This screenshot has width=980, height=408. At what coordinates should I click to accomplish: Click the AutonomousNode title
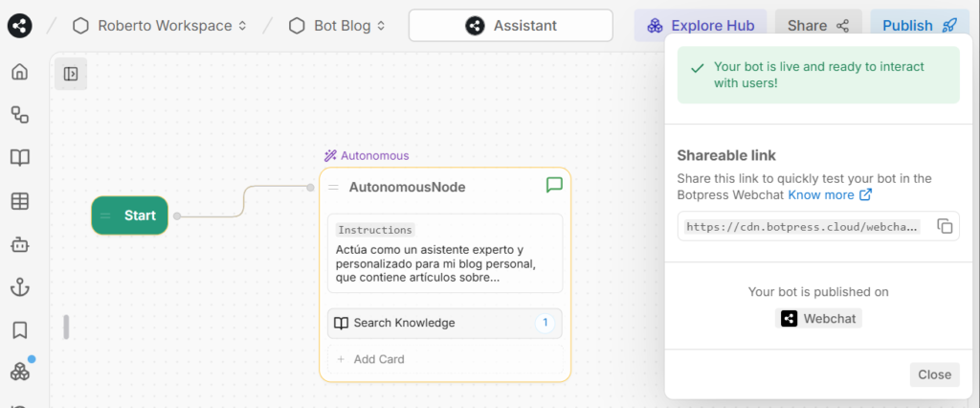pyautogui.click(x=407, y=187)
